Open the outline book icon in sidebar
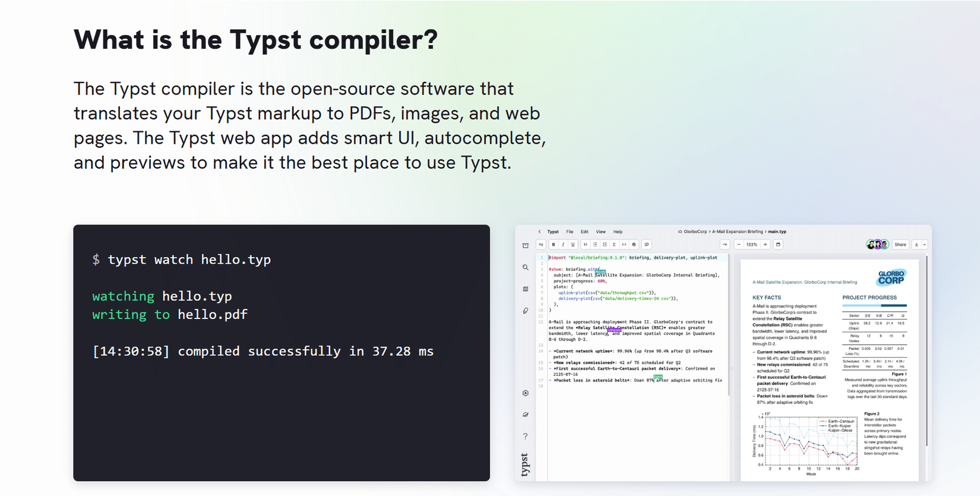Screen dimensions: 980x496 pyautogui.click(x=526, y=289)
